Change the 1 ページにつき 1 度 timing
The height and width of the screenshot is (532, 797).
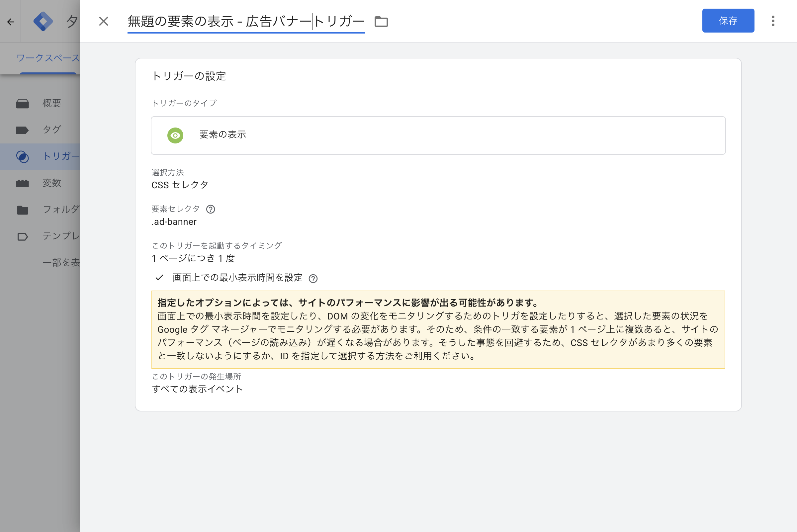click(193, 258)
